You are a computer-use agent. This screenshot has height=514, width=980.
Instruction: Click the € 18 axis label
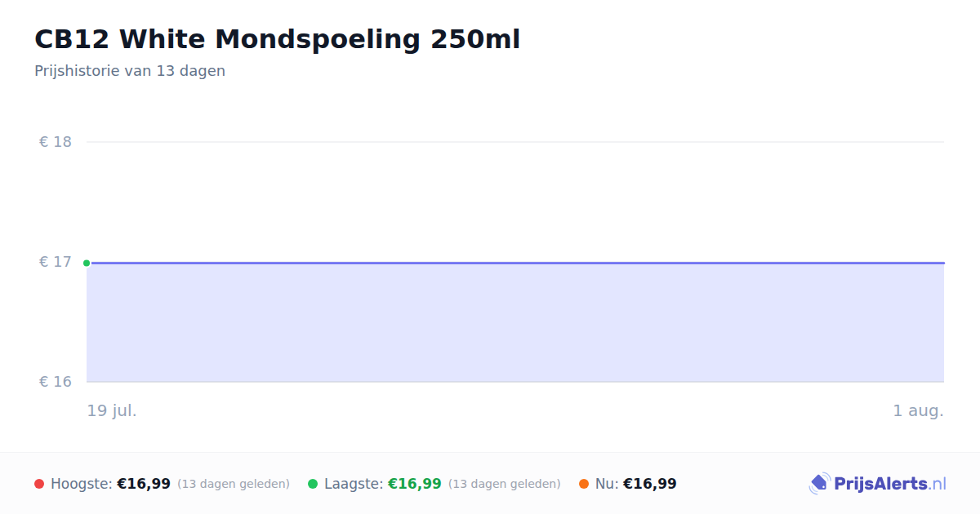pyautogui.click(x=56, y=142)
